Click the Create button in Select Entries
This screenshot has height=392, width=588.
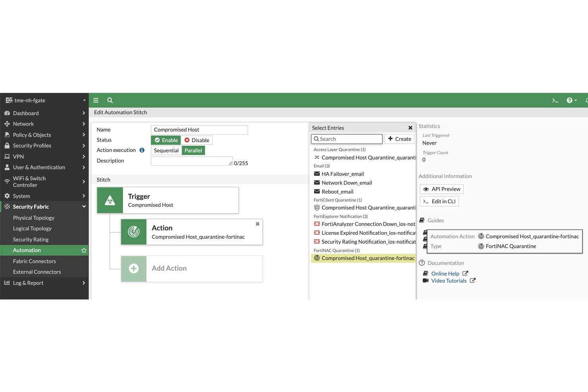click(399, 139)
